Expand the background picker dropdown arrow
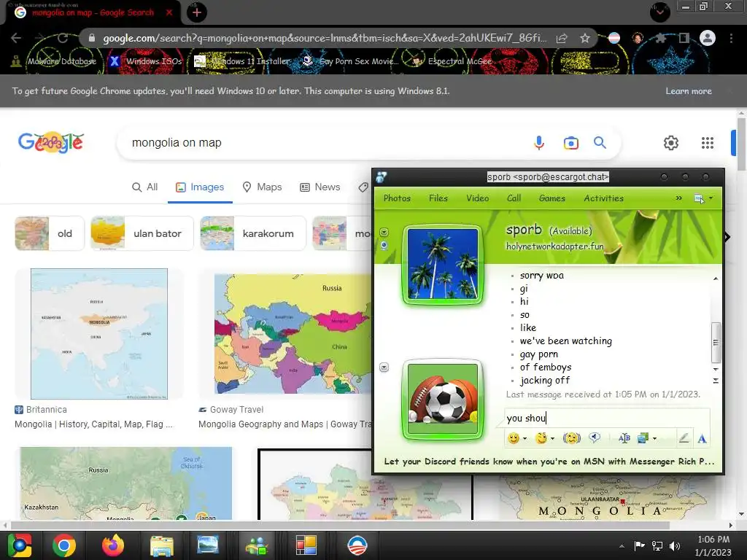The image size is (747, 560). click(x=654, y=438)
